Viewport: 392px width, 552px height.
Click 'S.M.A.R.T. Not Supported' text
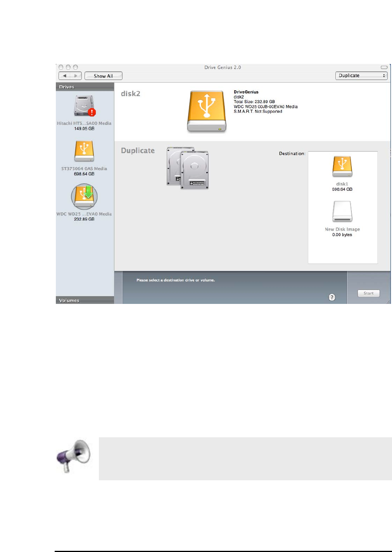[x=258, y=112]
